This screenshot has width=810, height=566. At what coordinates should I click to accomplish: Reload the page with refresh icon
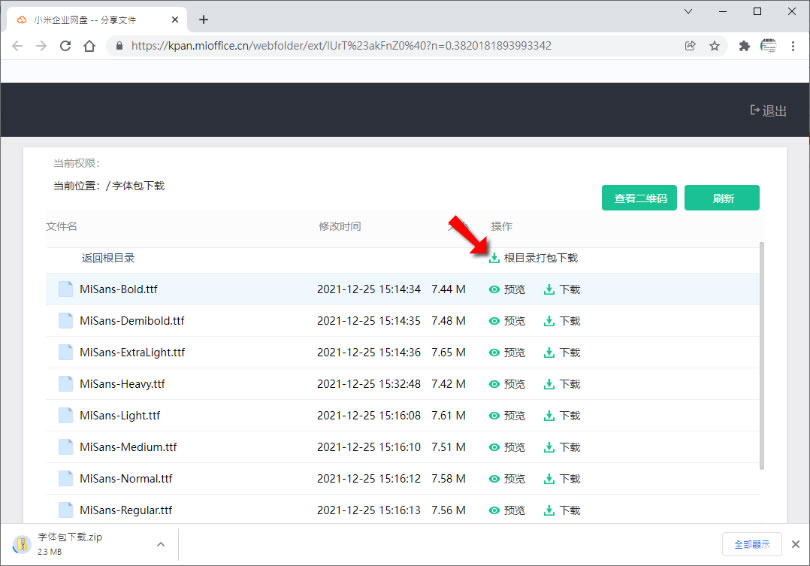(x=65, y=46)
